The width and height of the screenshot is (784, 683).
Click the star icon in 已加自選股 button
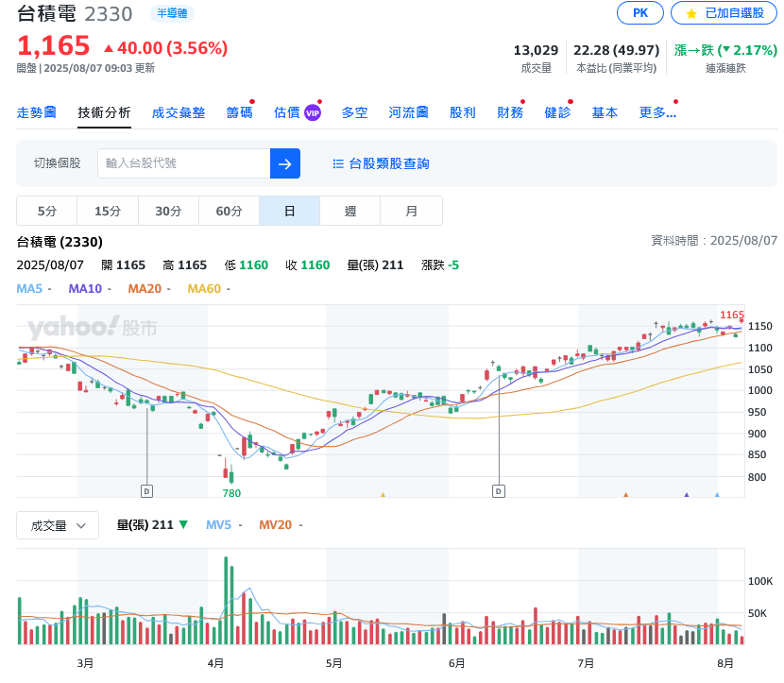point(691,13)
